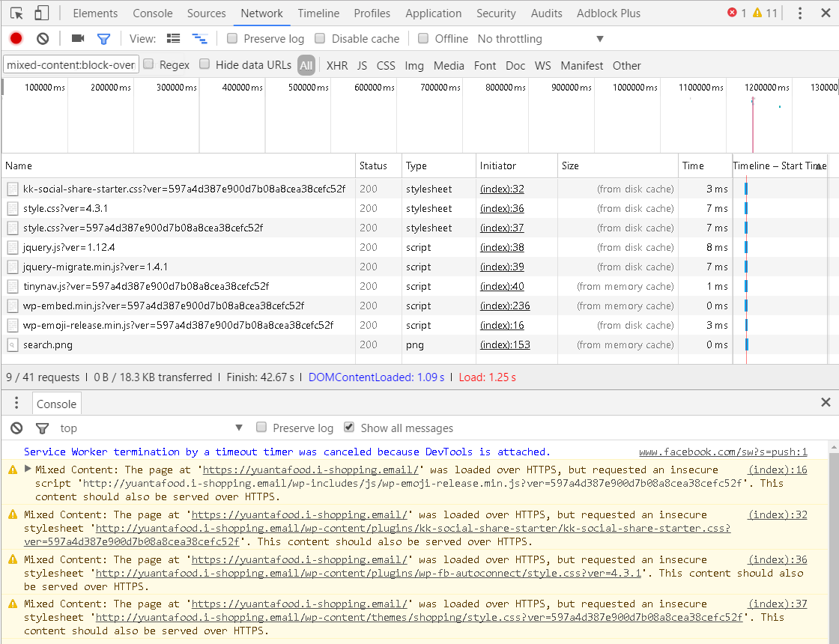
Task: Open initiator link (index):32
Action: pos(502,189)
